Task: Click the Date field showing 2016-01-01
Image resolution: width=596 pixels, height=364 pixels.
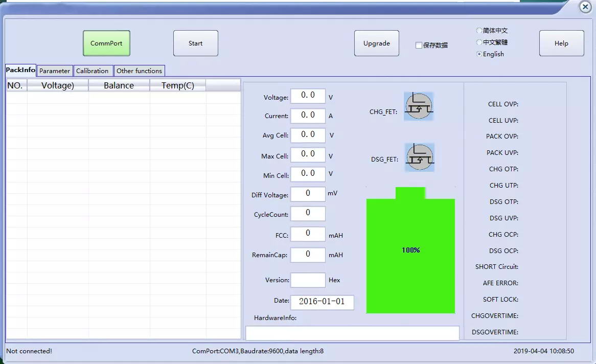Action: pos(323,302)
